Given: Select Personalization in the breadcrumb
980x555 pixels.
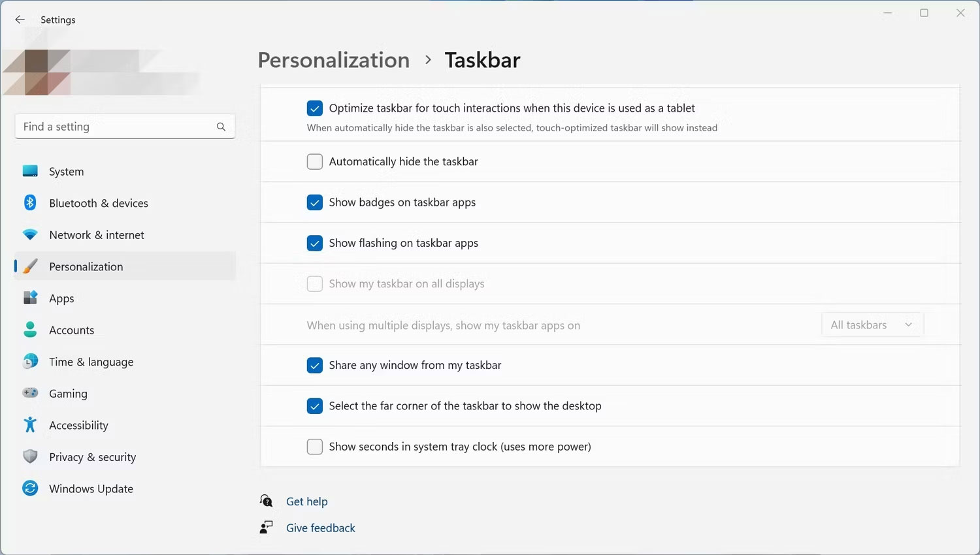Looking at the screenshot, I should click(x=333, y=59).
